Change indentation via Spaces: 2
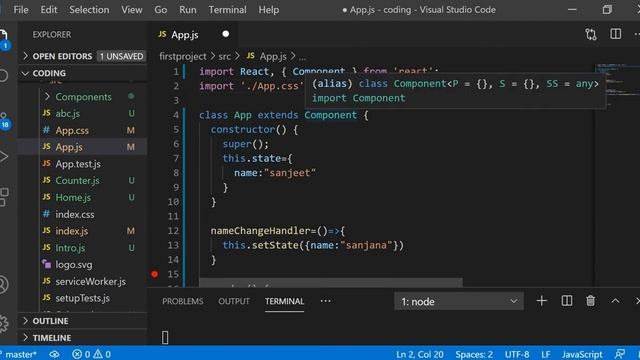Viewport: 640px width, 360px height. (474, 354)
